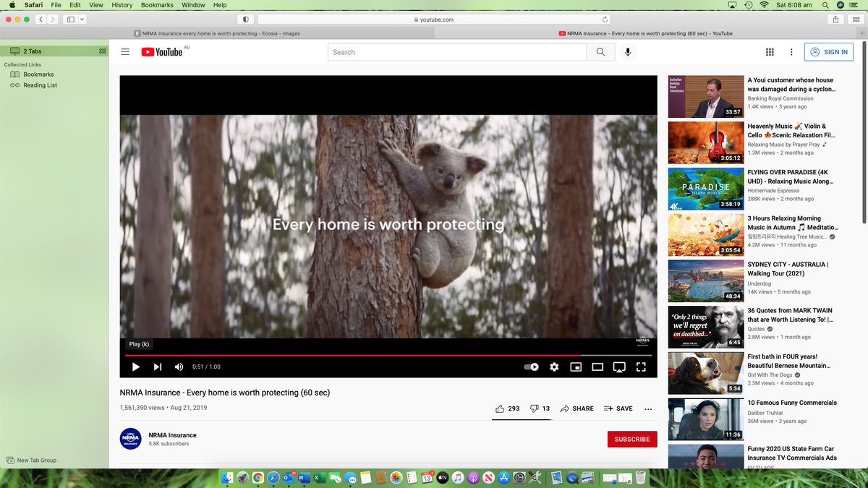Launch Google Chrome from the dock
This screenshot has height=488, width=868.
click(x=258, y=478)
